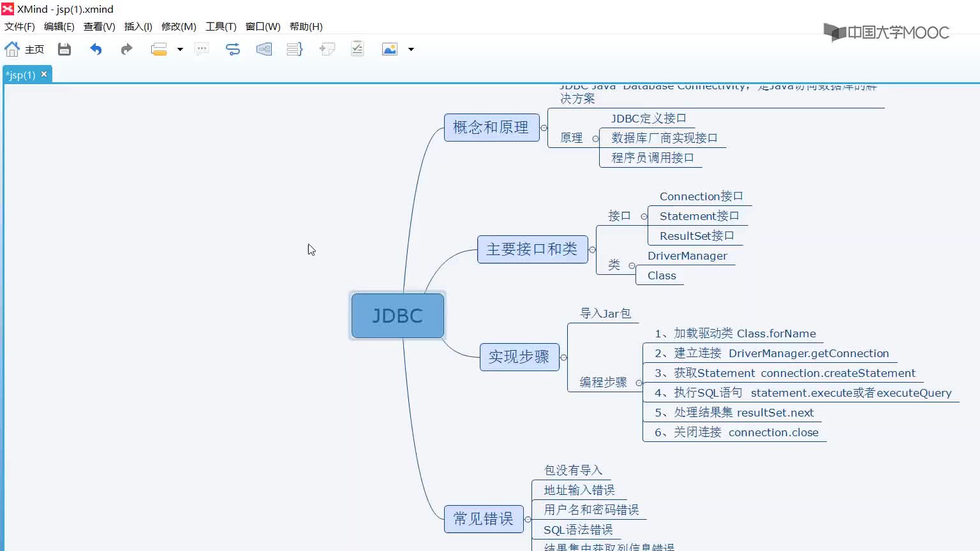This screenshot has height=551, width=980.
Task: Select the 编程步骤 subtopic
Action: (x=603, y=382)
